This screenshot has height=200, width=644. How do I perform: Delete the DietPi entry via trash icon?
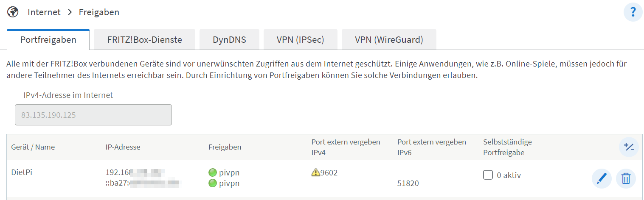626,178
